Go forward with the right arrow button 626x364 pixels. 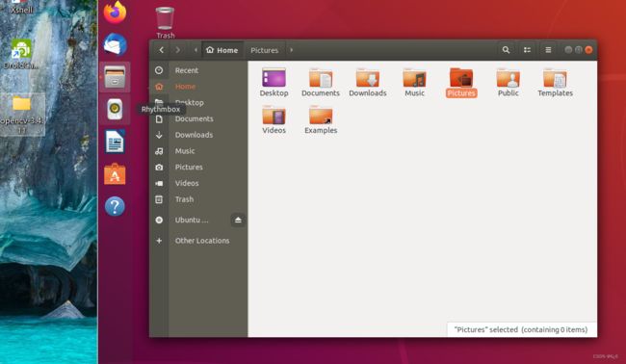click(x=177, y=50)
